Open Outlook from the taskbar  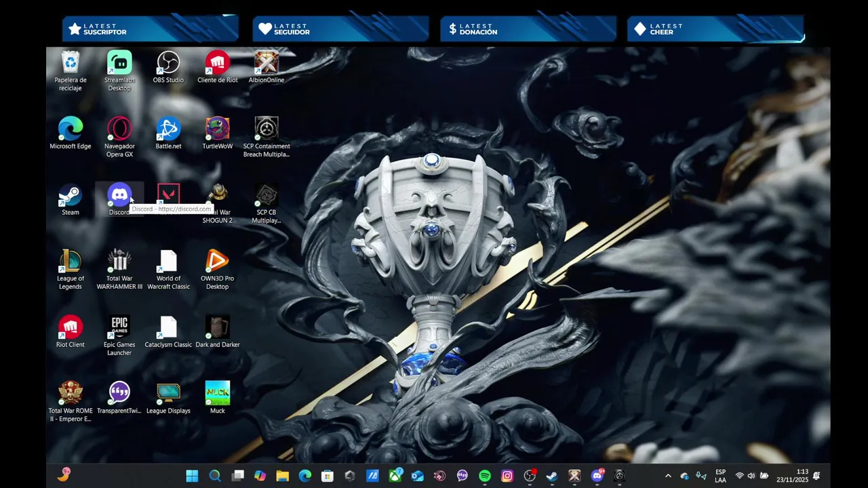pyautogui.click(x=417, y=476)
